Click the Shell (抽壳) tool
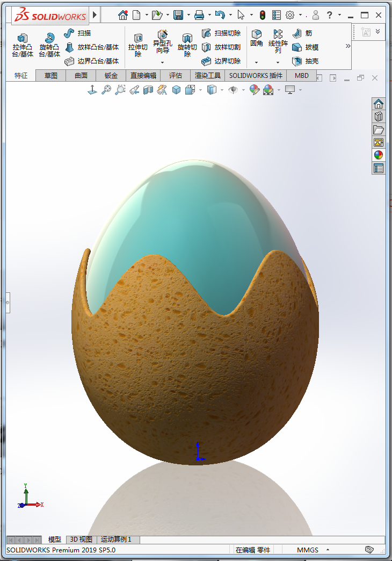This screenshot has width=392, height=561. (x=305, y=61)
